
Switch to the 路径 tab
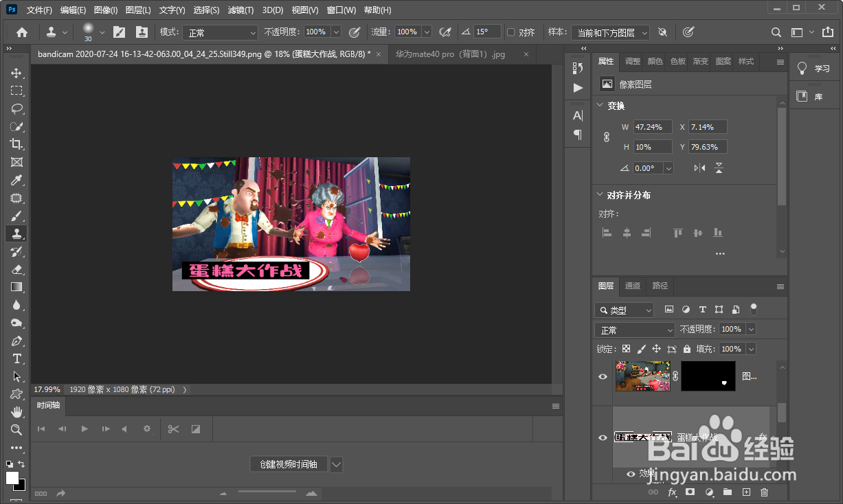[x=660, y=286]
